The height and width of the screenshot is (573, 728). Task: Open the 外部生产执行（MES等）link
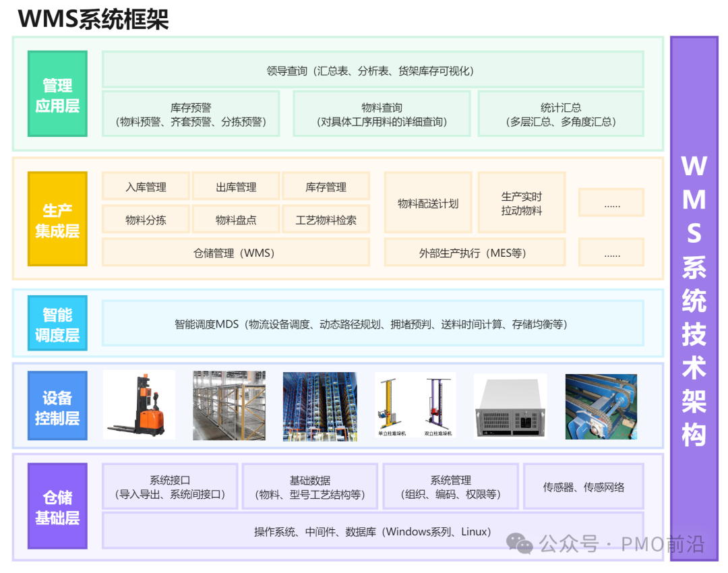pos(474,253)
